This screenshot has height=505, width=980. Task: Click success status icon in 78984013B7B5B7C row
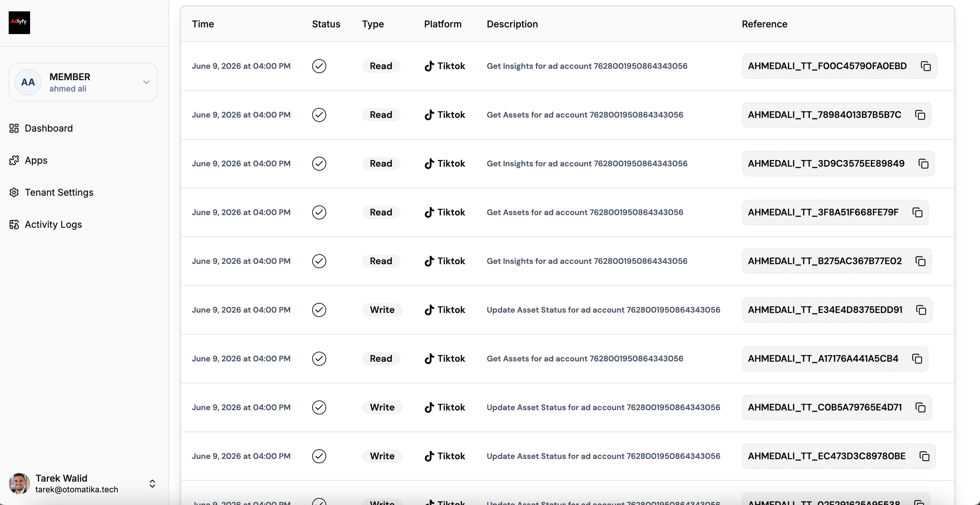pyautogui.click(x=319, y=115)
